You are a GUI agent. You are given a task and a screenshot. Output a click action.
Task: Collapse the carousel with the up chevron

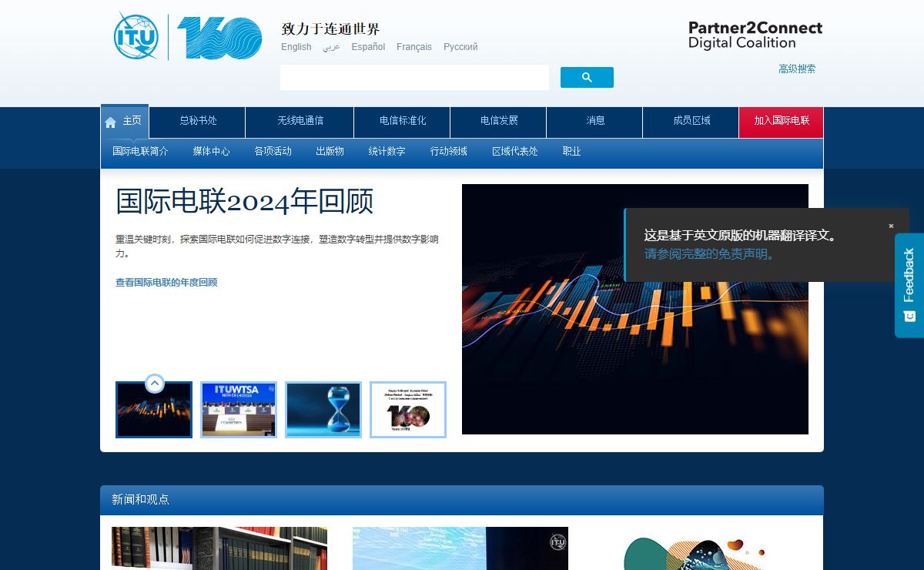point(155,383)
